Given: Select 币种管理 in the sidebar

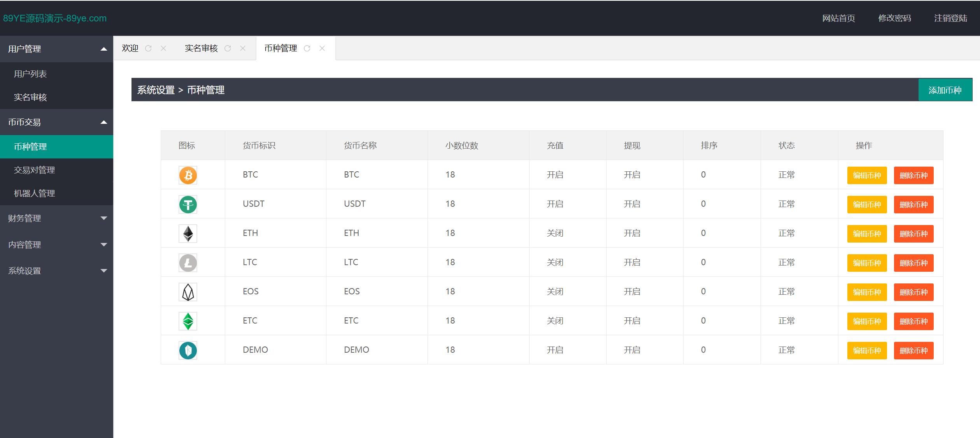Looking at the screenshot, I should (56, 147).
